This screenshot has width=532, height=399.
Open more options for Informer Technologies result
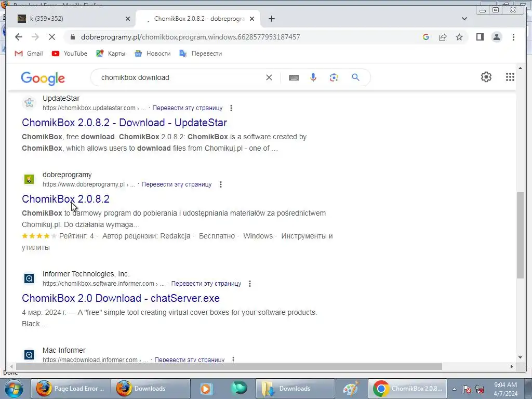pos(250,283)
